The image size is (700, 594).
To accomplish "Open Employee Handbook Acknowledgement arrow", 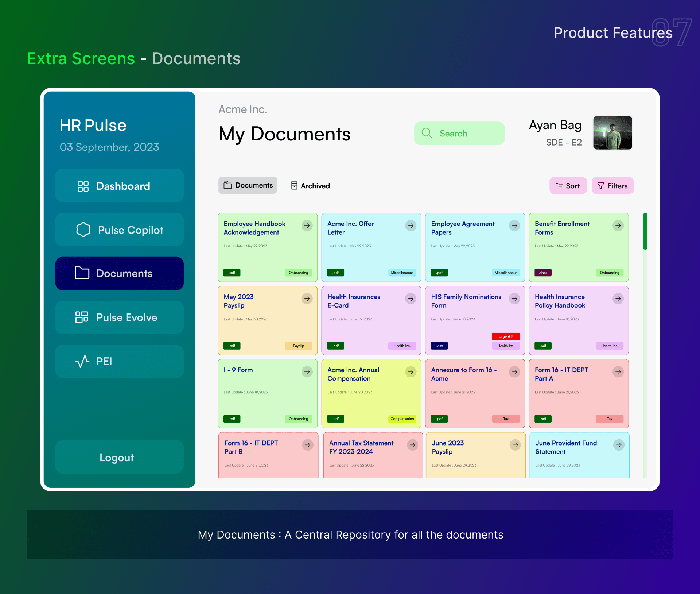I will (x=307, y=225).
